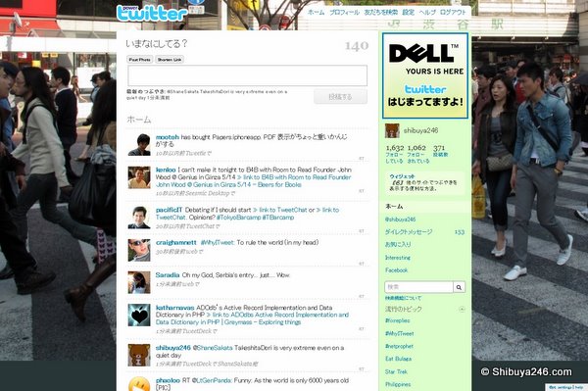Open kenloo's B4B Room to Read link
588x391 pixels.
(254, 181)
